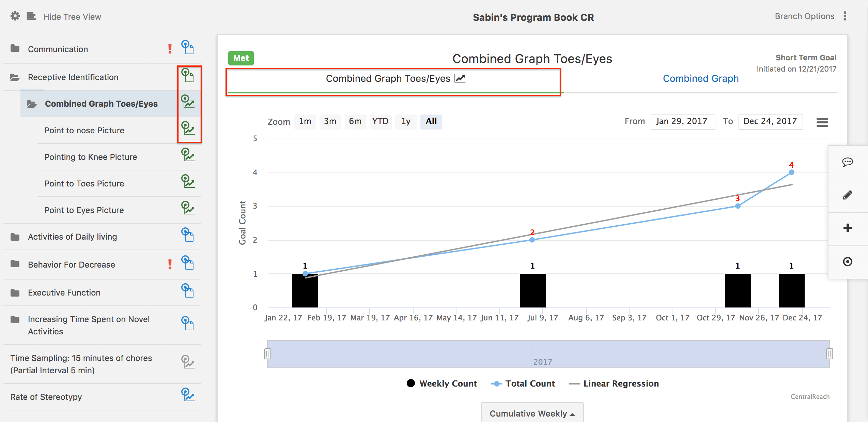Click the chart export hamburger menu icon
Image resolution: width=868 pixels, height=422 pixels.
[x=822, y=122]
